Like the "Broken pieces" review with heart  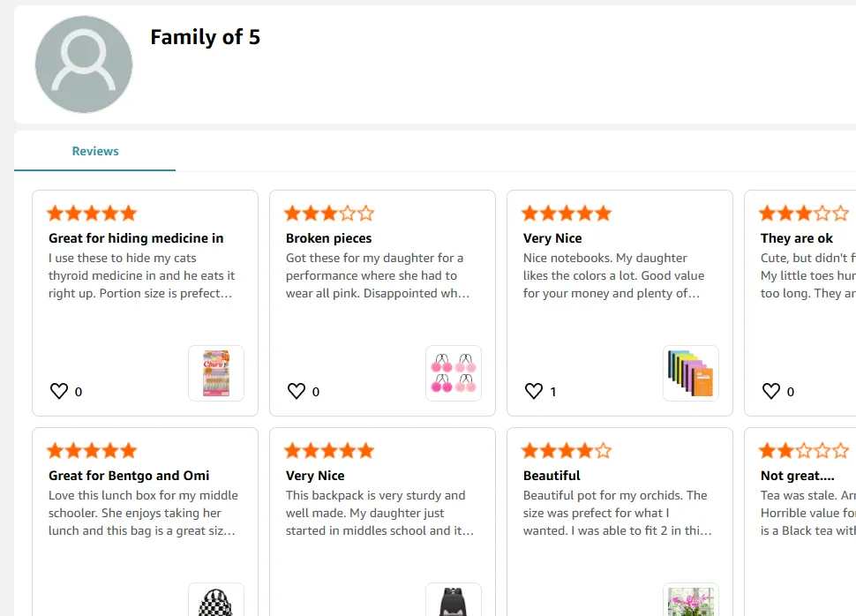297,391
